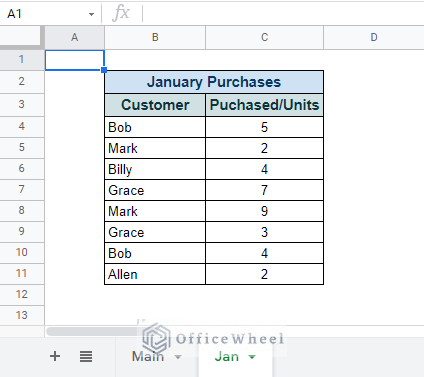Select row 13 header

(x=22, y=315)
